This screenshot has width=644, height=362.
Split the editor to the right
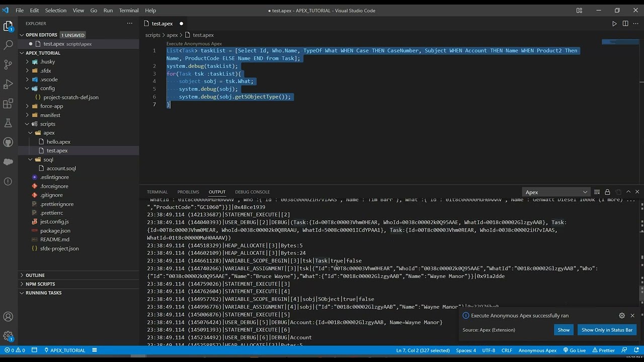[625, 24]
